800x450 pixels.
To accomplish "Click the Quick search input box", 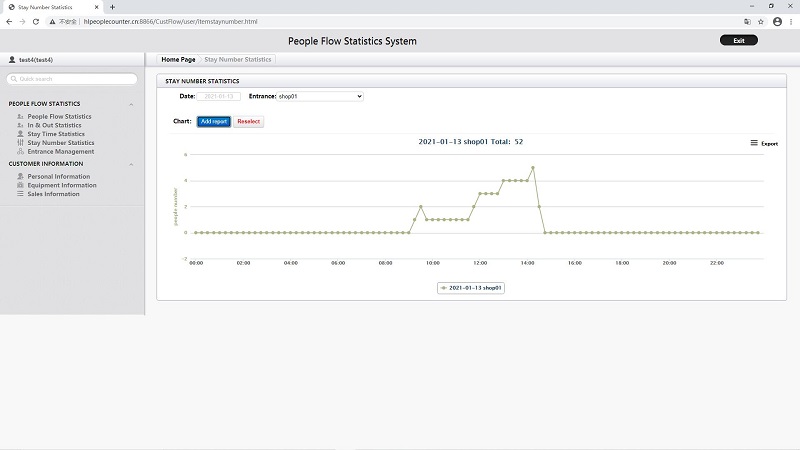I will (72, 79).
